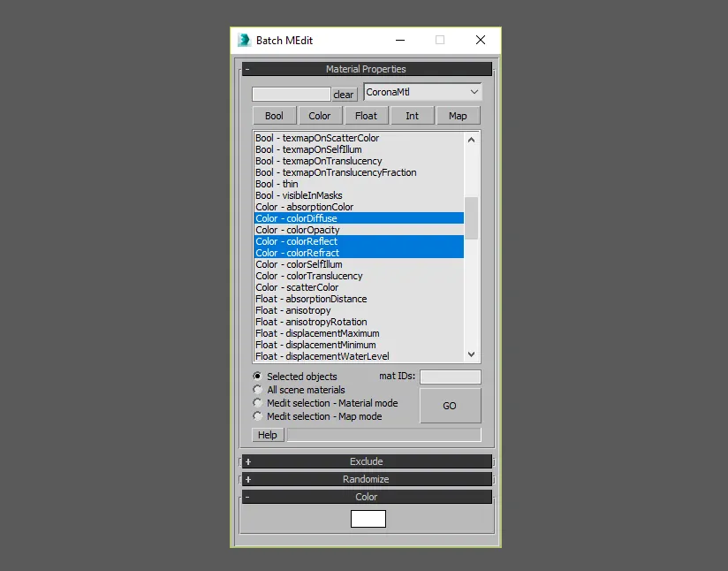Viewport: 728px width, 571px height.
Task: Select Color - colorOpacity in the list
Action: point(297,230)
